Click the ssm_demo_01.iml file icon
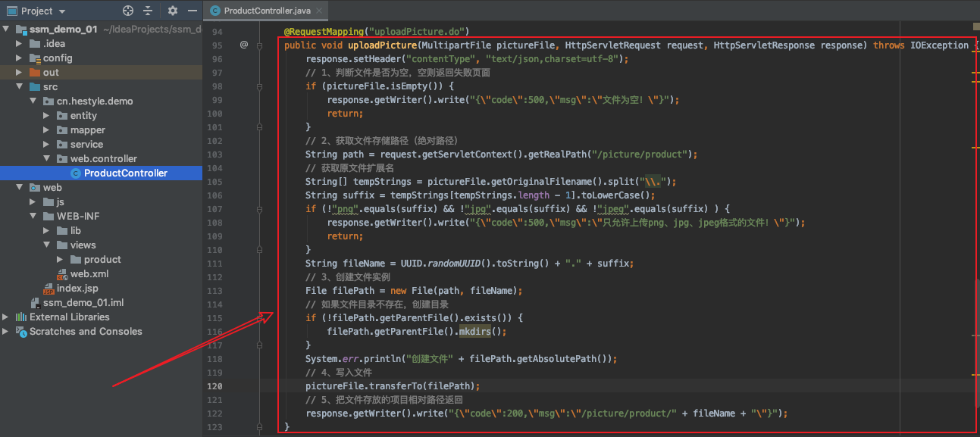This screenshot has width=980, height=437. (35, 302)
